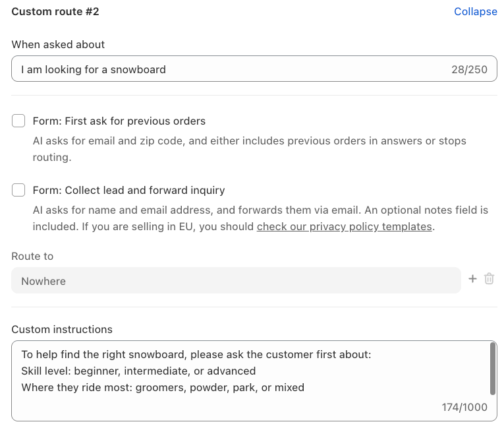Place cursor on the 'Skill level' instruction line
Image resolution: width=504 pixels, height=430 pixels.
pyautogui.click(x=138, y=371)
